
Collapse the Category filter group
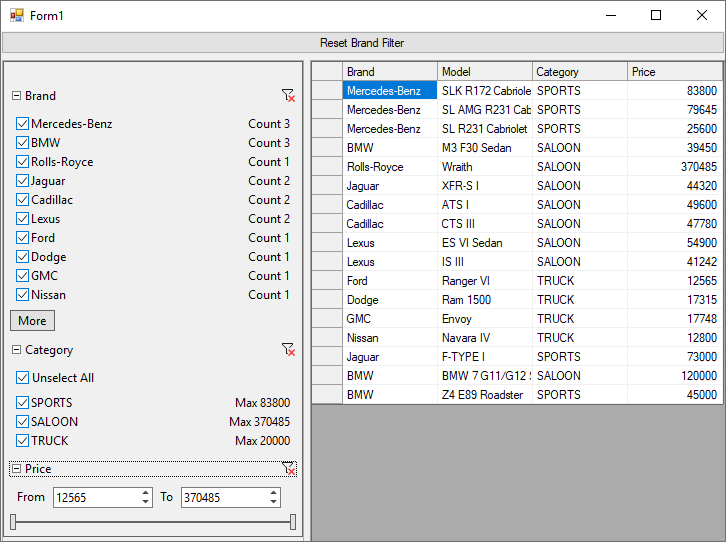coord(16,349)
